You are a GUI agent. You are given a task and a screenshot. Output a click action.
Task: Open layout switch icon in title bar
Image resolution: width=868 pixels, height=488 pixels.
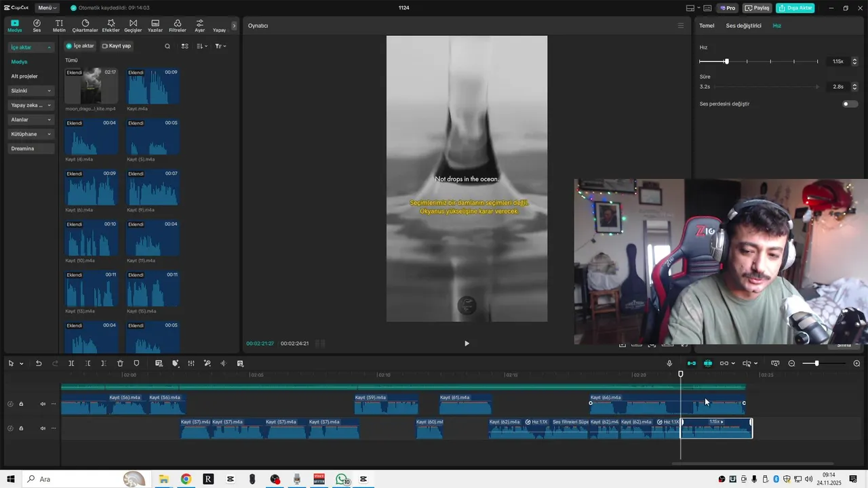[690, 8]
